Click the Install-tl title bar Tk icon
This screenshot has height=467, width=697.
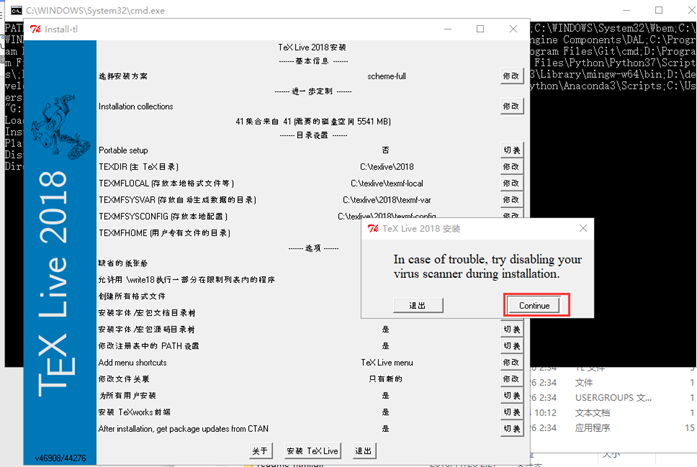tap(35, 29)
